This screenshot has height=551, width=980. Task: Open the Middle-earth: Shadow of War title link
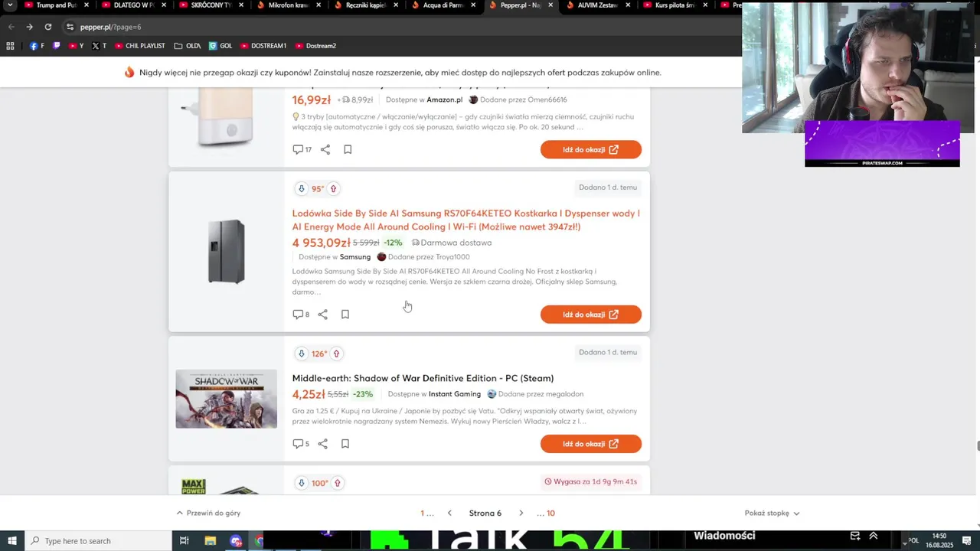coord(423,378)
